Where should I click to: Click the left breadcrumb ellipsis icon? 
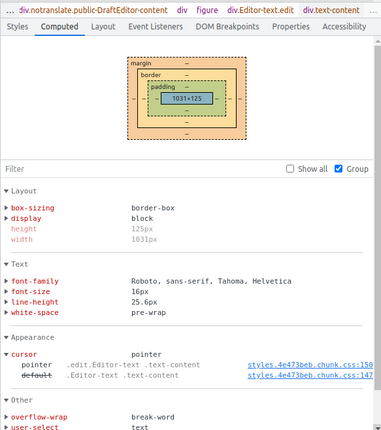click(x=10, y=11)
